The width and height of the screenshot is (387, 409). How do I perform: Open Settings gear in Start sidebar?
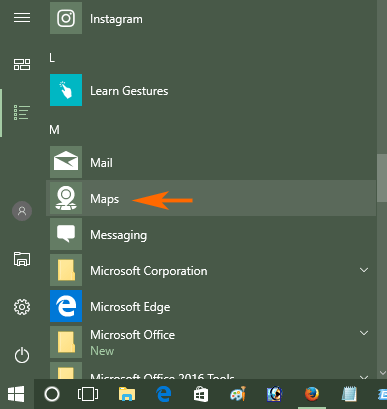pyautogui.click(x=22, y=307)
